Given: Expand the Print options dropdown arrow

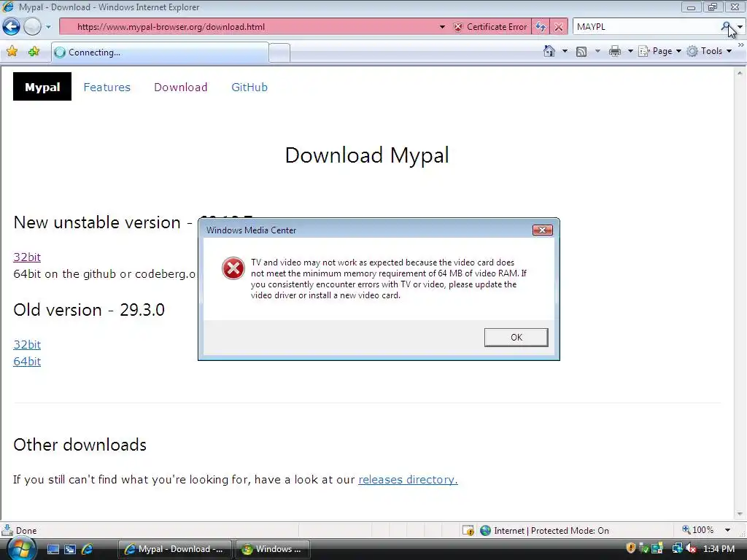Looking at the screenshot, I should pos(630,51).
